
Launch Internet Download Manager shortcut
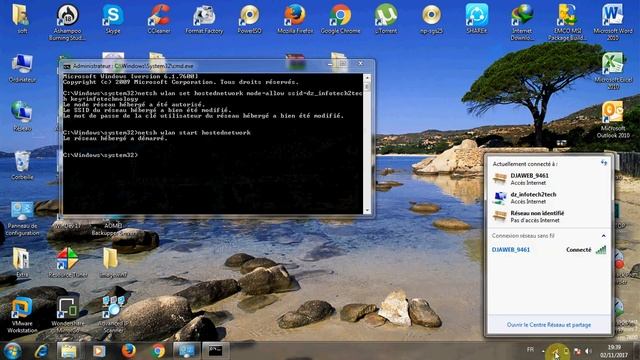point(522,22)
